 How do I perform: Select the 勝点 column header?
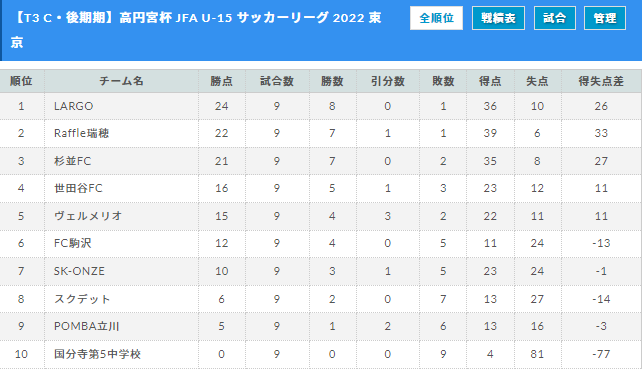pos(222,81)
